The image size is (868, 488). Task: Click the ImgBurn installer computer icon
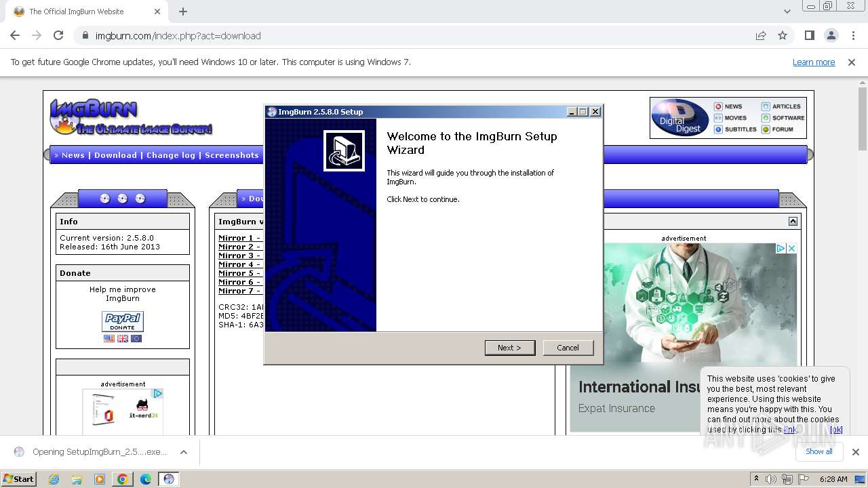coord(344,150)
